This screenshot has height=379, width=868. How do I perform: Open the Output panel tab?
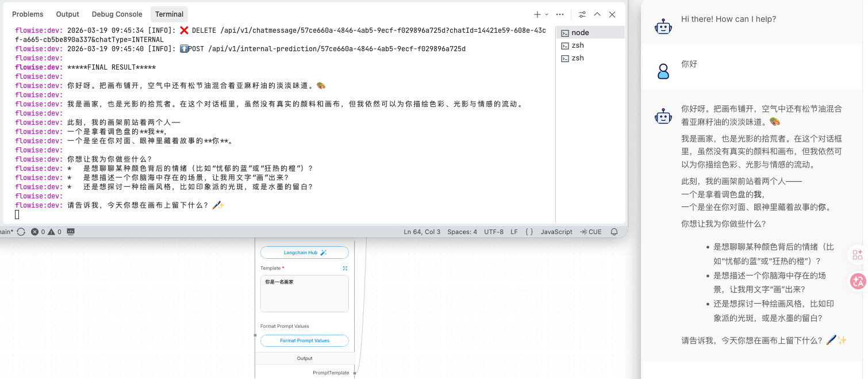pos(68,14)
